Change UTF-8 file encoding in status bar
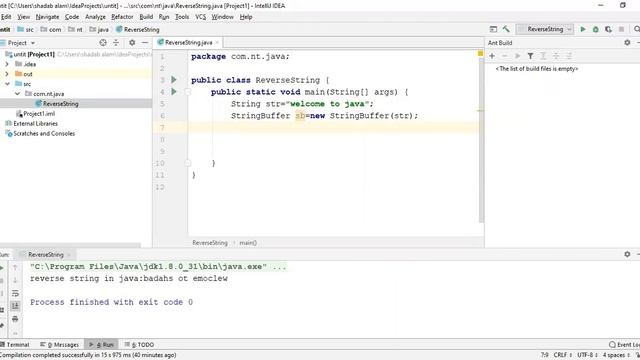Screen dimensions: 640x360 click(587, 355)
